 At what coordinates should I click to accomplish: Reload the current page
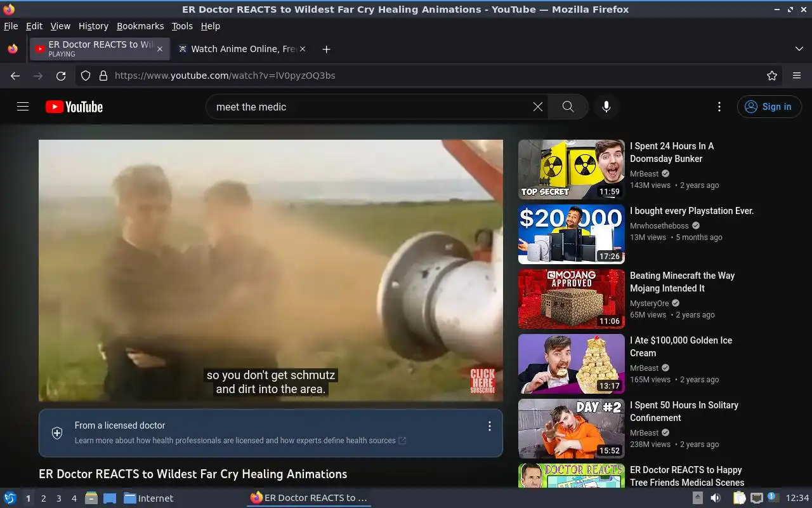tap(61, 76)
